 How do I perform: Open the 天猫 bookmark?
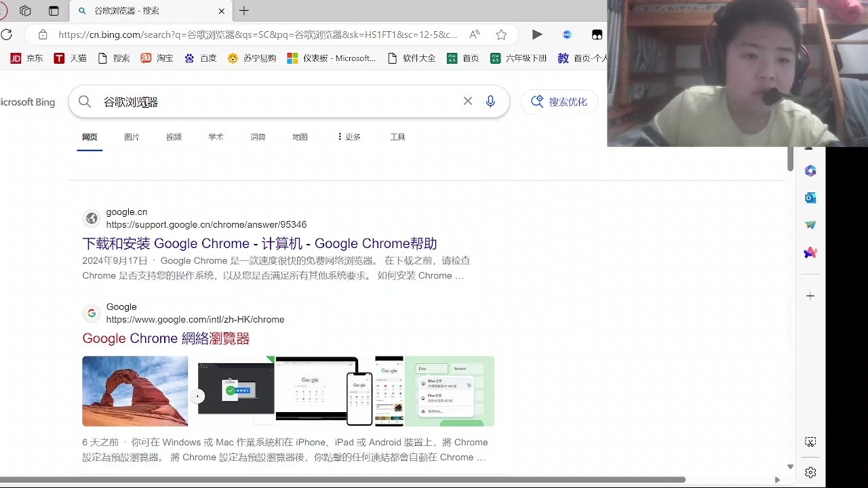pyautogui.click(x=71, y=58)
